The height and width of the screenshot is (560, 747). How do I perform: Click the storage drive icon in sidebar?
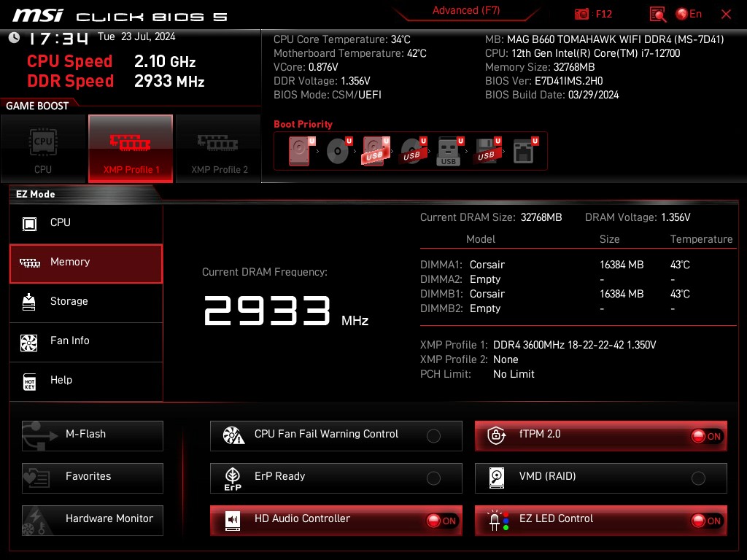click(29, 302)
